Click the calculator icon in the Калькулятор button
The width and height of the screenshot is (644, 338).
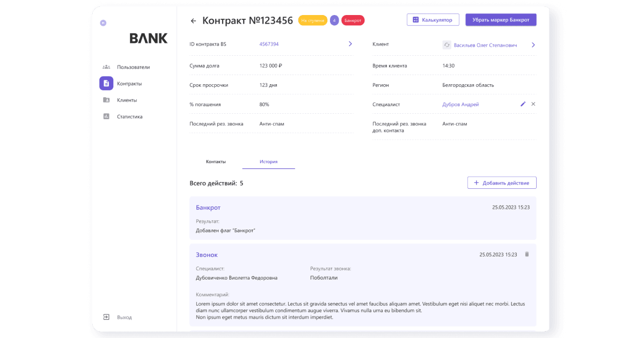(416, 19)
